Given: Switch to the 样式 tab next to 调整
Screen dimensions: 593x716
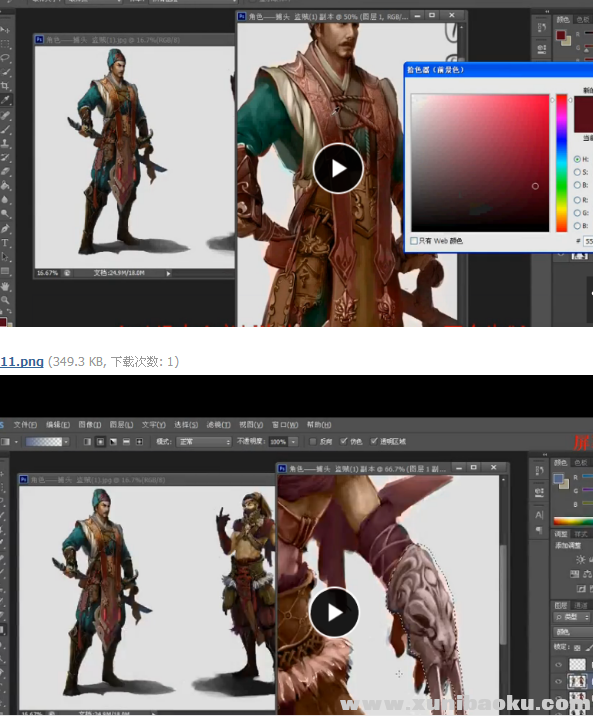Looking at the screenshot, I should (x=581, y=534).
